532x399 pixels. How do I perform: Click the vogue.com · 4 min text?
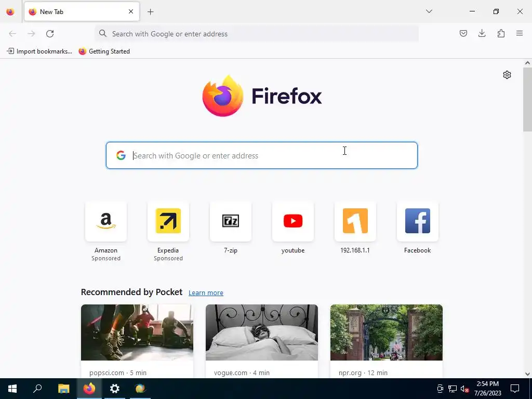coord(242,373)
